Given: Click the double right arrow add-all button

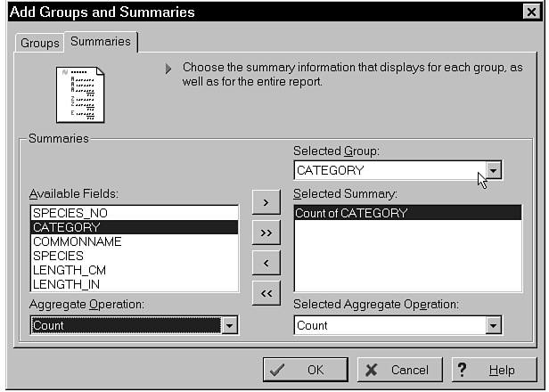Looking at the screenshot, I should pos(266,233).
